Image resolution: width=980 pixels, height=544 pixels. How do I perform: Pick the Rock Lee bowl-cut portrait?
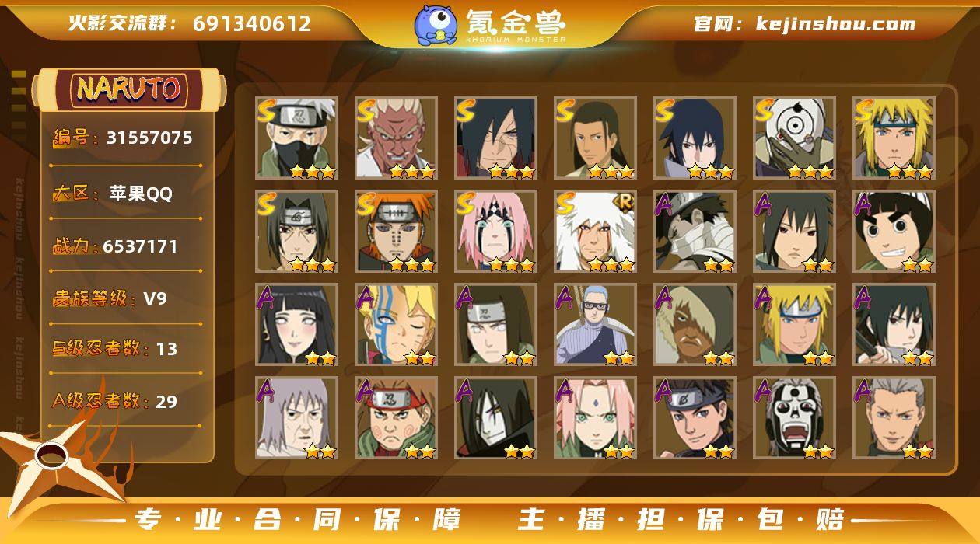pyautogui.click(x=894, y=232)
